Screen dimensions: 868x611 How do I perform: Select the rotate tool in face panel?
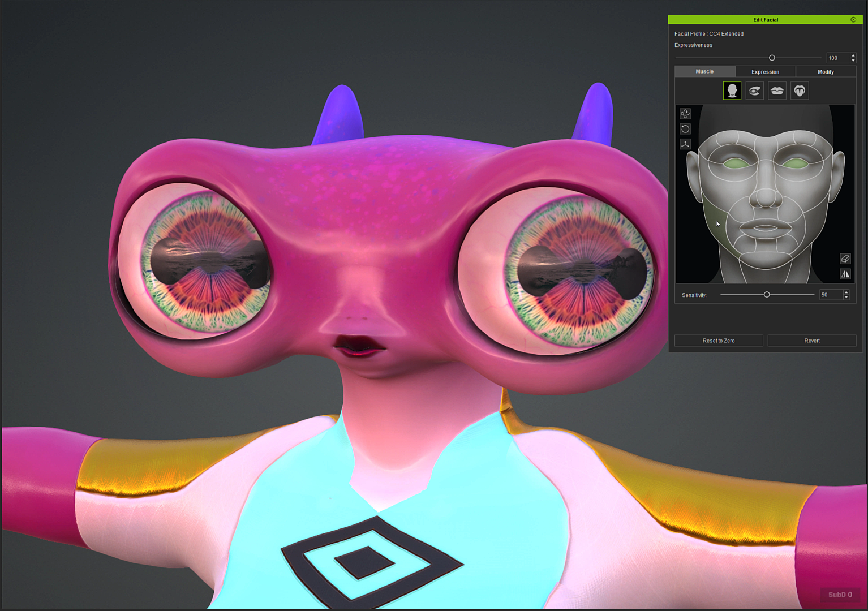coord(685,129)
